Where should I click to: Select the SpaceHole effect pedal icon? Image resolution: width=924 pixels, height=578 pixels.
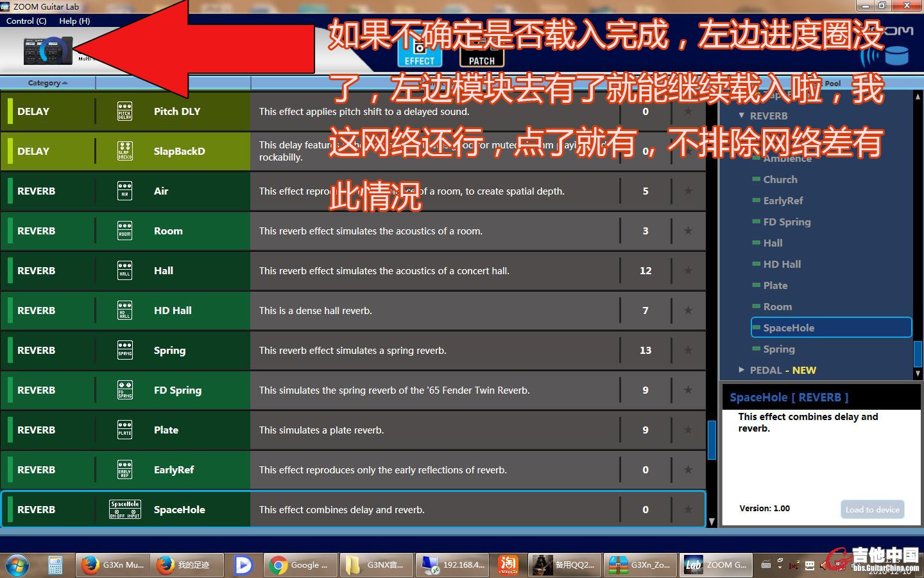tap(125, 509)
